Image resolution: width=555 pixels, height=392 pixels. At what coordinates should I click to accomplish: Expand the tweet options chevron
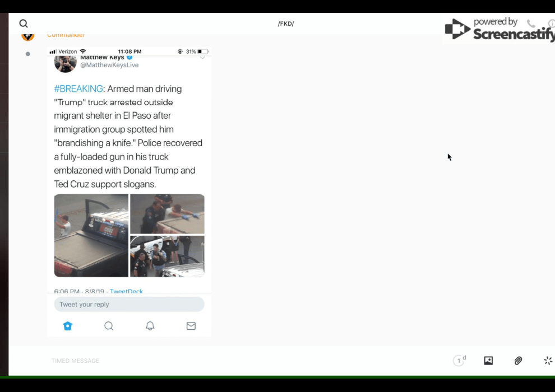pyautogui.click(x=202, y=58)
